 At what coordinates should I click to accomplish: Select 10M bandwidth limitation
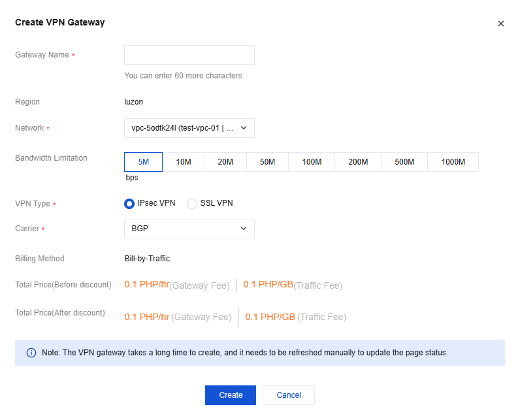pos(184,162)
